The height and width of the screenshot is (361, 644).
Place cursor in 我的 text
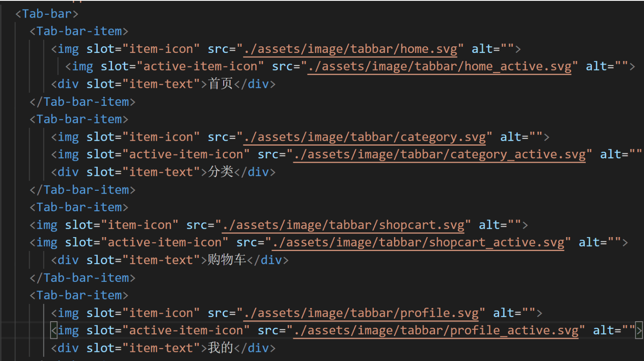coord(220,348)
